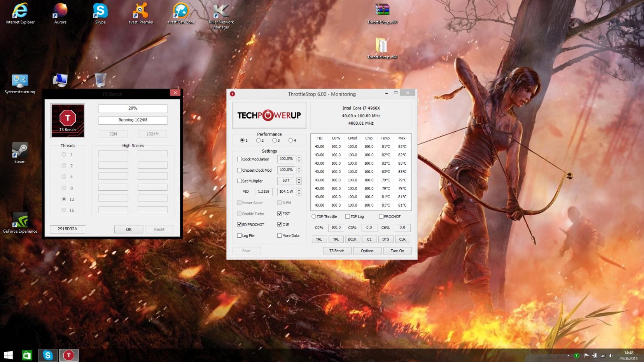Select Performance profile 4 radio button
644x362 pixels.
[290, 140]
